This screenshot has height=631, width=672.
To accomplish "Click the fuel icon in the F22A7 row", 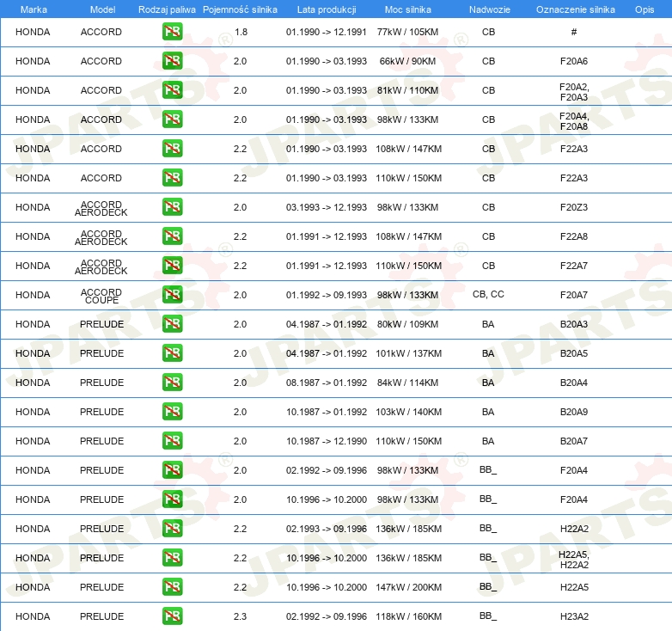I will point(172,266).
